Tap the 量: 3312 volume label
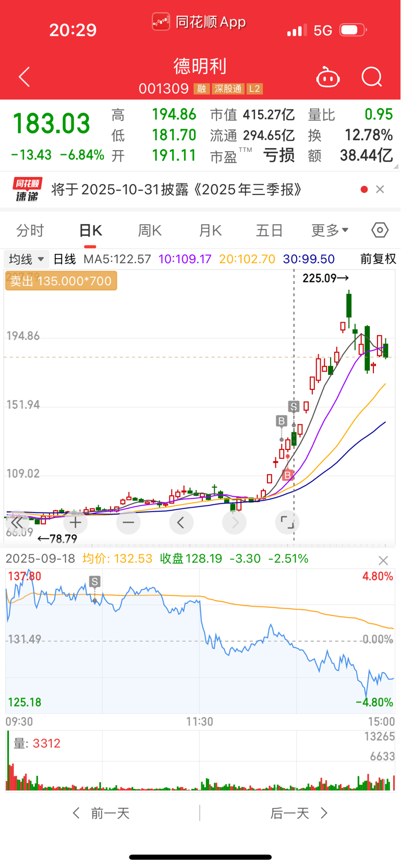Image resolution: width=401 pixels, height=868 pixels. click(x=37, y=743)
